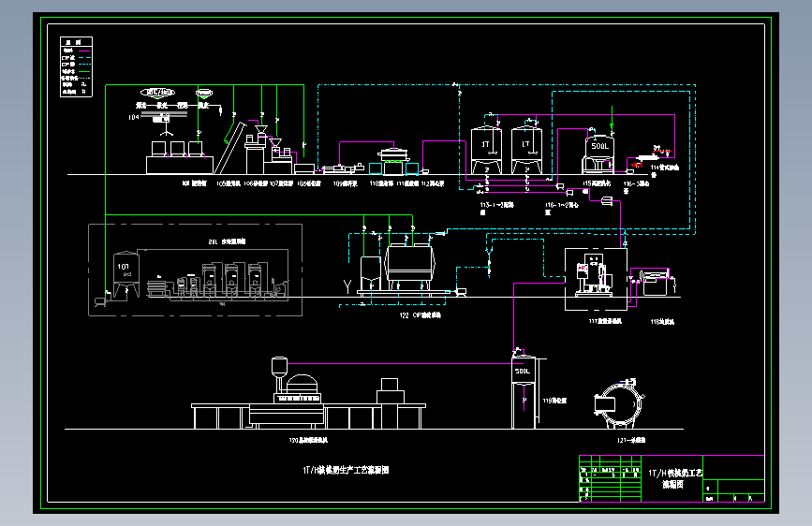Click the legend box in the drawing's corner
The width and height of the screenshot is (812, 526).
(x=76, y=66)
